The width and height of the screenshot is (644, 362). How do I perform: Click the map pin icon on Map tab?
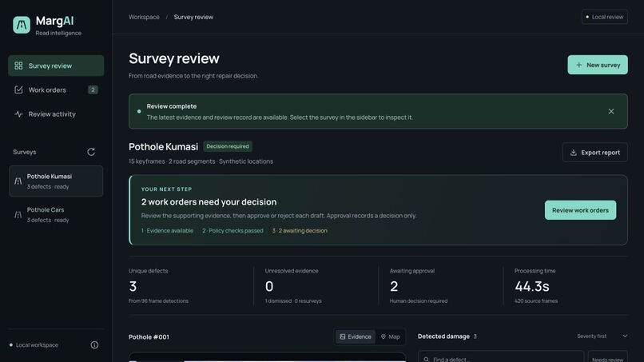click(x=384, y=336)
